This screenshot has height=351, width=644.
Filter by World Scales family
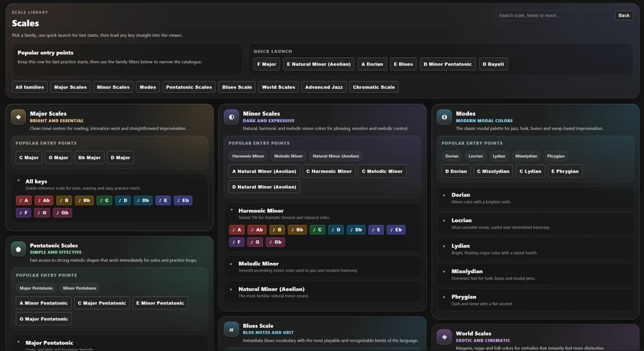(x=278, y=87)
